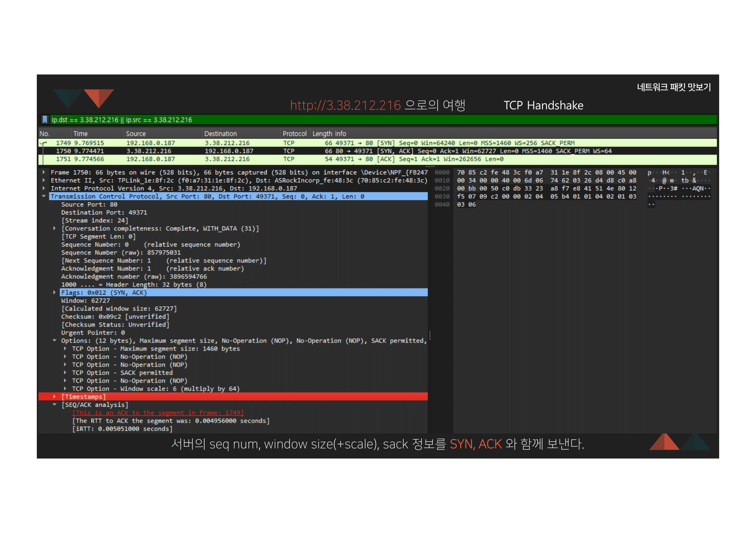Screen dimensions: 756x534
Task: Open the ACK to frame 1749 link
Action: [x=158, y=413]
